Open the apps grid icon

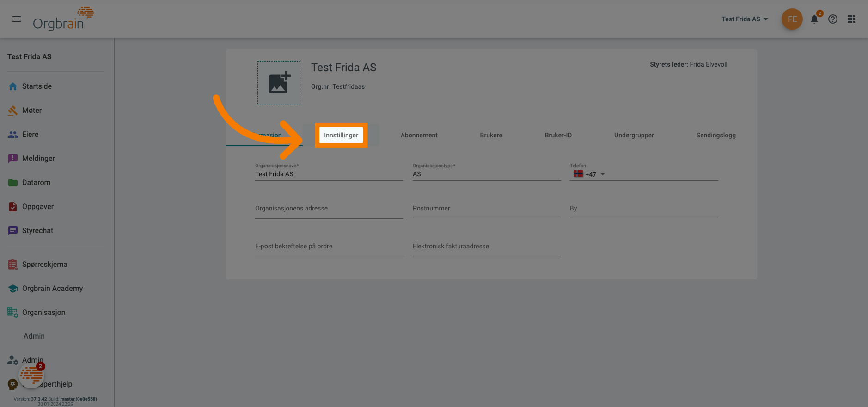[x=851, y=19]
